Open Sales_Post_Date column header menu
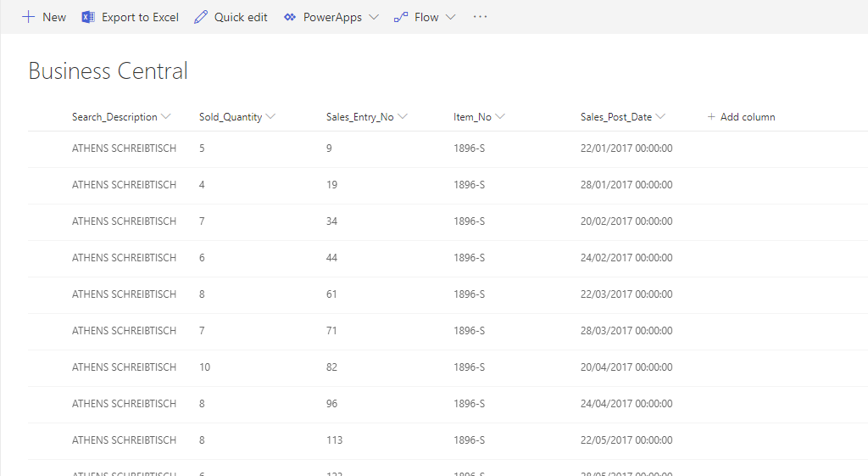This screenshot has height=476, width=868. click(660, 117)
